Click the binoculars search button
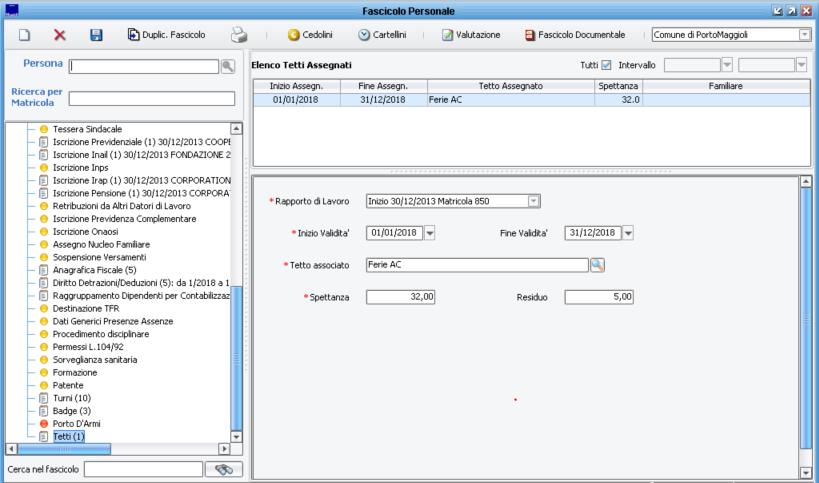The width and height of the screenshot is (819, 483). tap(223, 468)
